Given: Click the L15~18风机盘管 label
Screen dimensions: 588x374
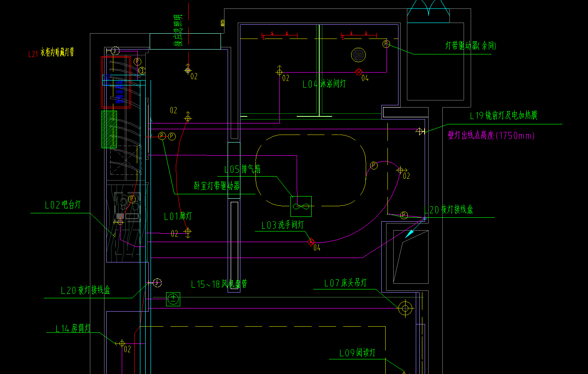Looking at the screenshot, I should [219, 285].
